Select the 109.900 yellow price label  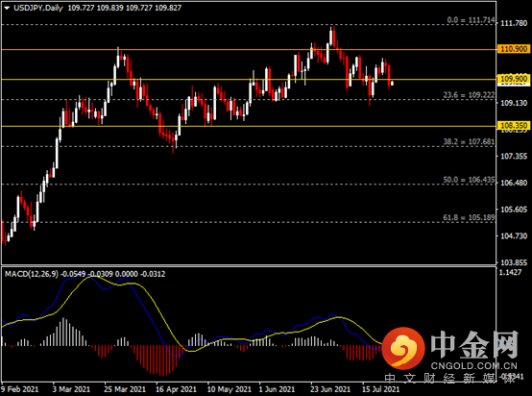[x=514, y=79]
